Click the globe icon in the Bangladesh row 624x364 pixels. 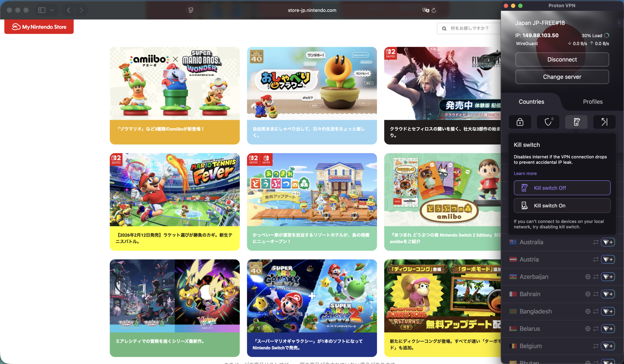pyautogui.click(x=588, y=311)
